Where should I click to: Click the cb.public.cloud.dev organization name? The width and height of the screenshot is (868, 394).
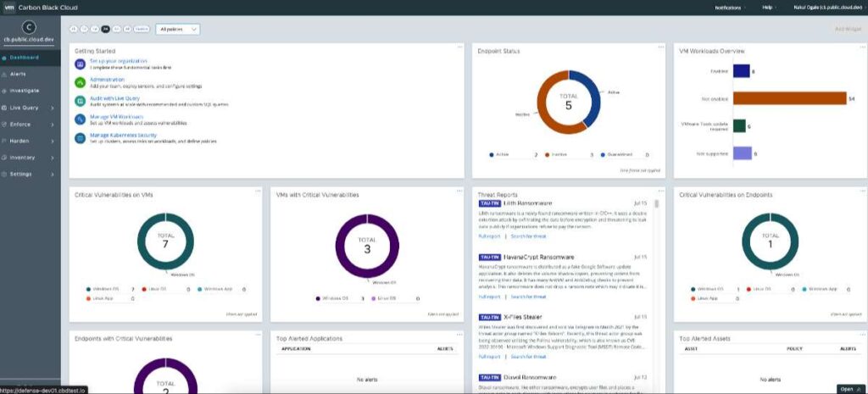[29, 40]
